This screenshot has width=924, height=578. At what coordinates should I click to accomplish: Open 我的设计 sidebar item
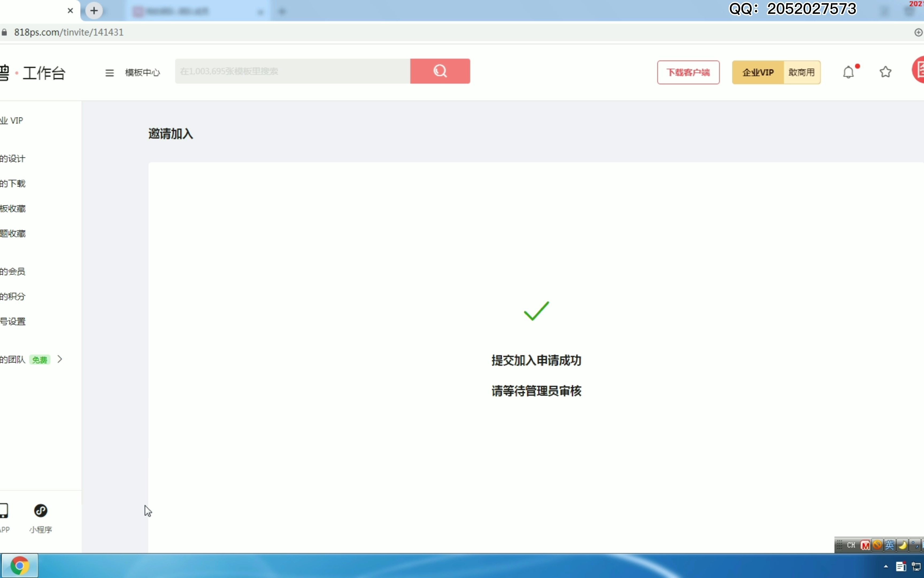click(x=13, y=159)
